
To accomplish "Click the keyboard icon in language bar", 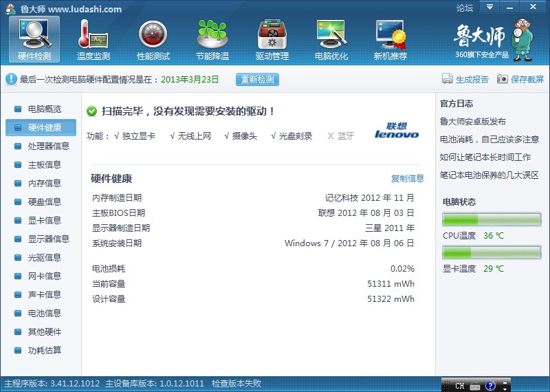I will click(475, 386).
